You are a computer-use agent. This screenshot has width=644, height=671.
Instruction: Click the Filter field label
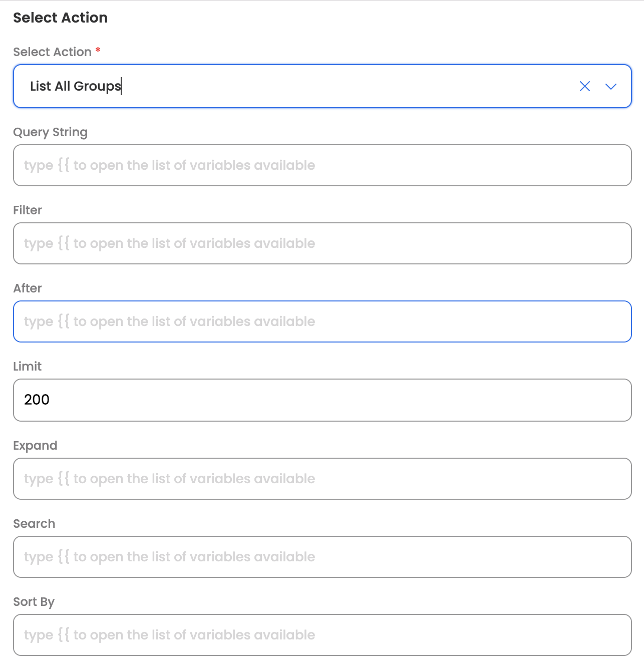coord(28,210)
